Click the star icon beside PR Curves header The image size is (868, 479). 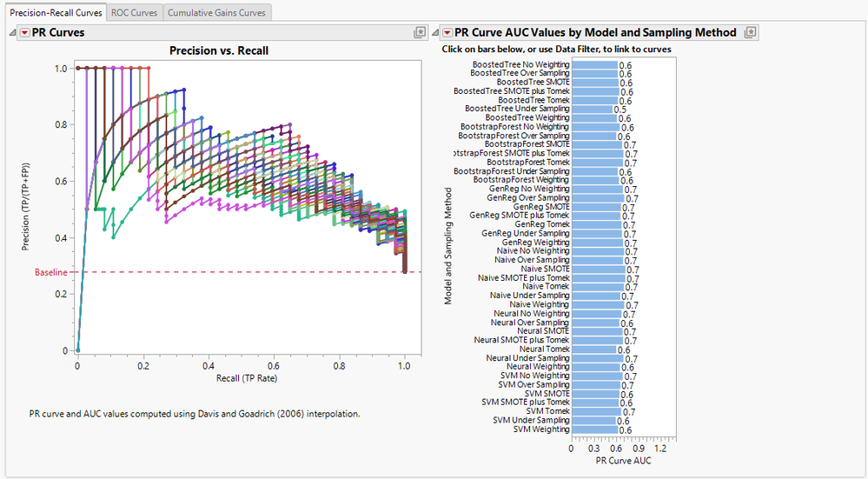coord(421,33)
